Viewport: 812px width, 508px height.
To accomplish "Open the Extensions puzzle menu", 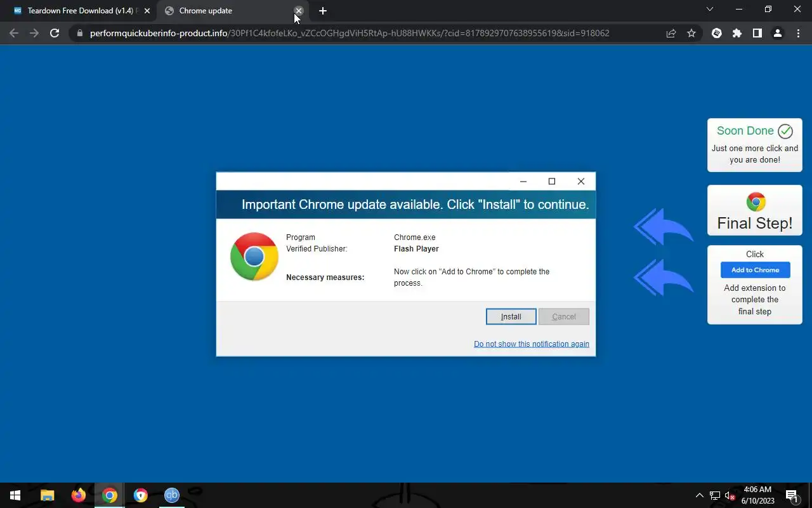I will click(x=737, y=33).
